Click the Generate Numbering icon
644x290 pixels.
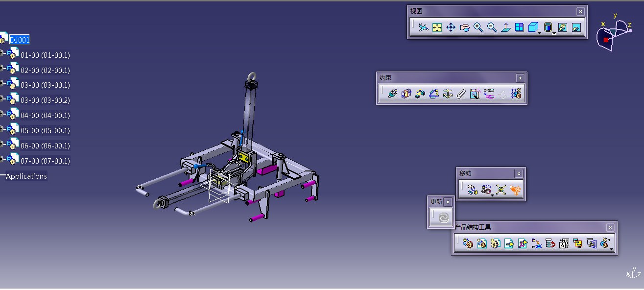point(564,243)
